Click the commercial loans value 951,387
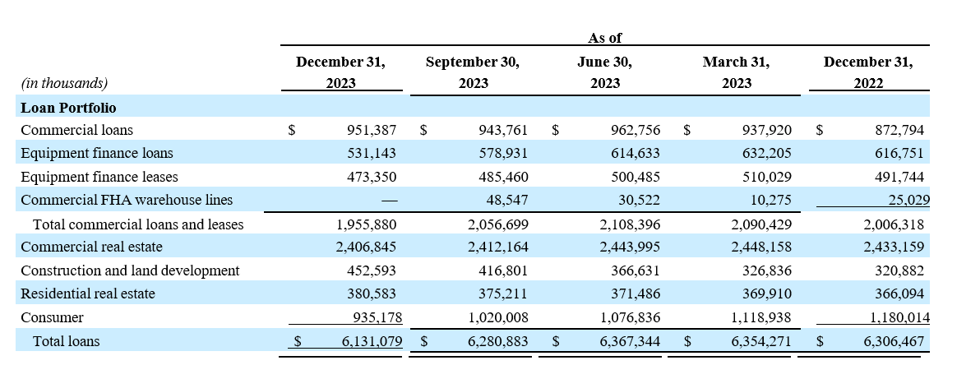The height and width of the screenshot is (379, 980). (x=374, y=130)
